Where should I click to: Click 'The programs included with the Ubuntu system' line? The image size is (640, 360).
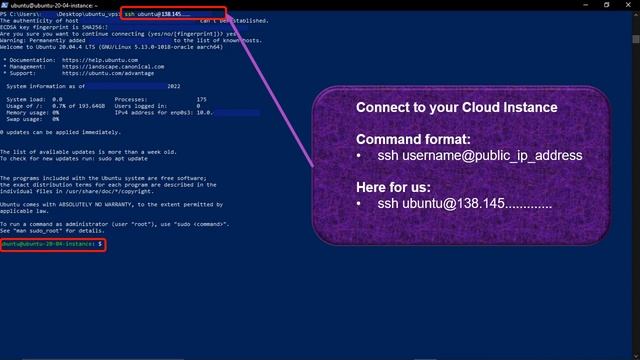[x=103, y=178]
